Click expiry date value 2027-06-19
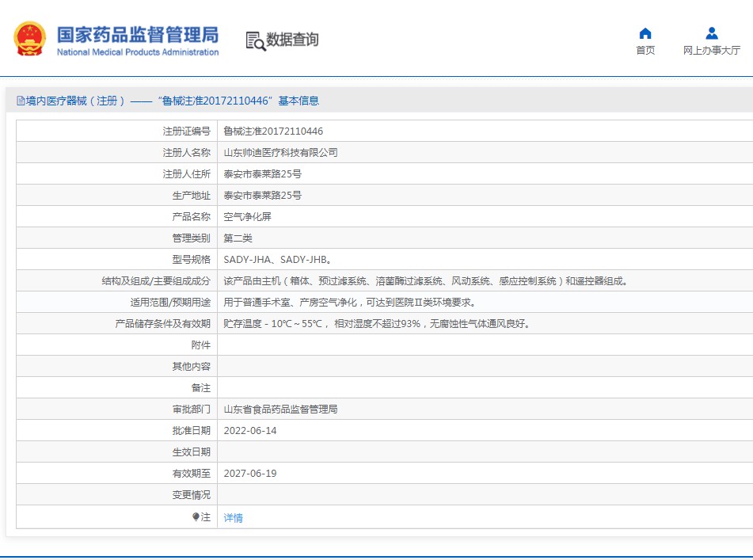Image resolution: width=753 pixels, height=560 pixels. tap(250, 473)
